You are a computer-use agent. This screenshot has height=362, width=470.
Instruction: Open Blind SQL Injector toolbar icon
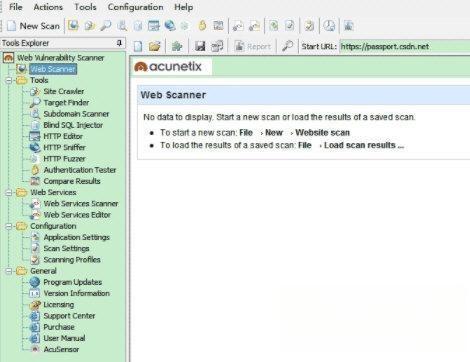coord(138,26)
